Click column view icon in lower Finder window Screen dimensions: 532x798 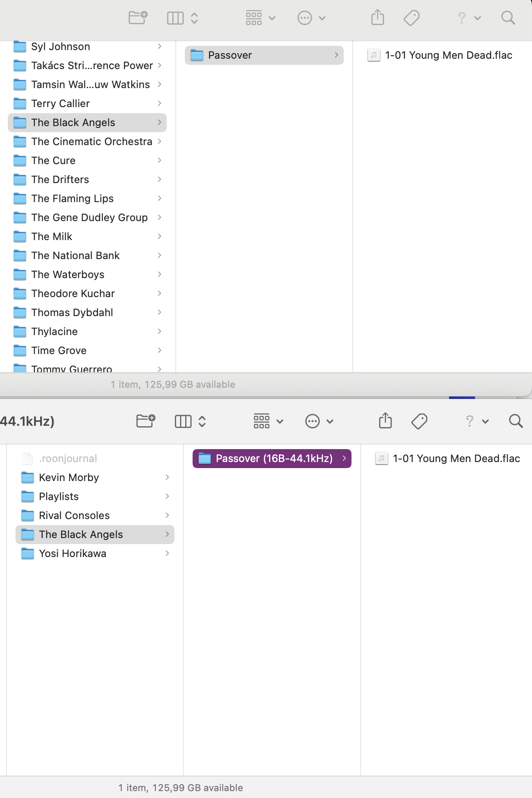(183, 421)
